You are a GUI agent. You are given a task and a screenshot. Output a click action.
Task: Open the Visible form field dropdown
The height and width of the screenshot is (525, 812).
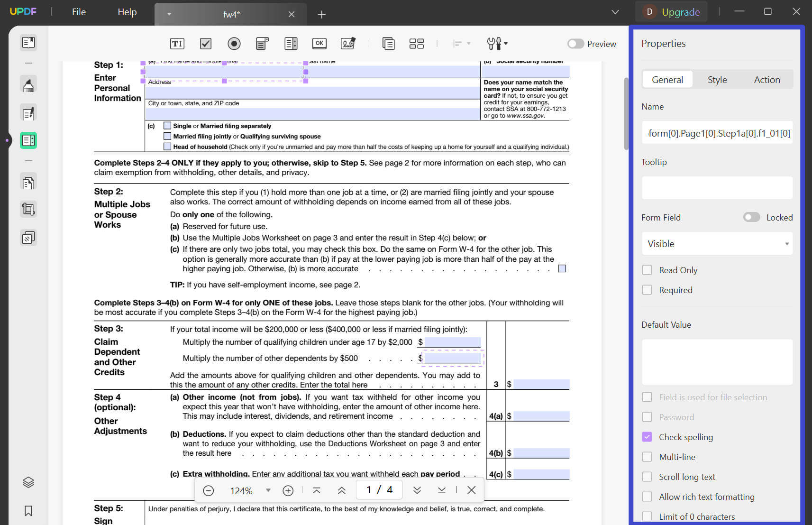(716, 243)
